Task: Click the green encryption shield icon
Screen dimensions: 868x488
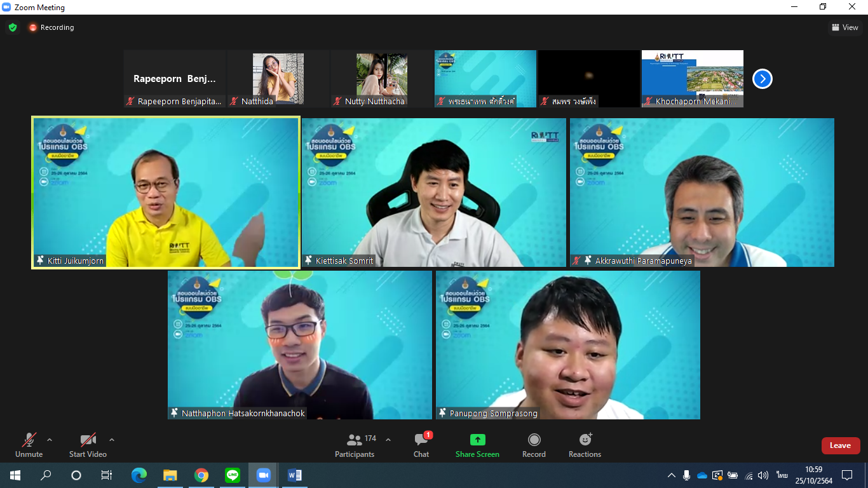Action: [x=13, y=27]
